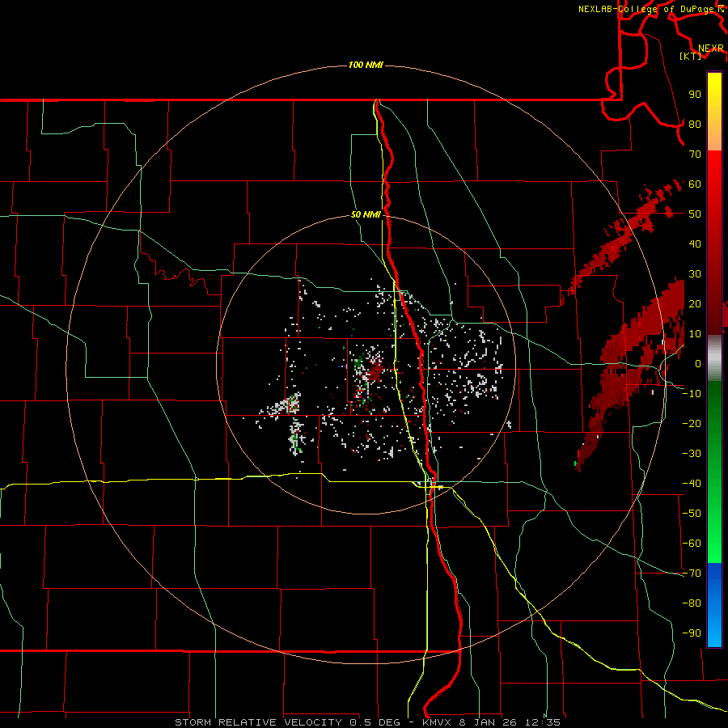
Task: Click the NEXR label near the scale
Action: (710, 49)
